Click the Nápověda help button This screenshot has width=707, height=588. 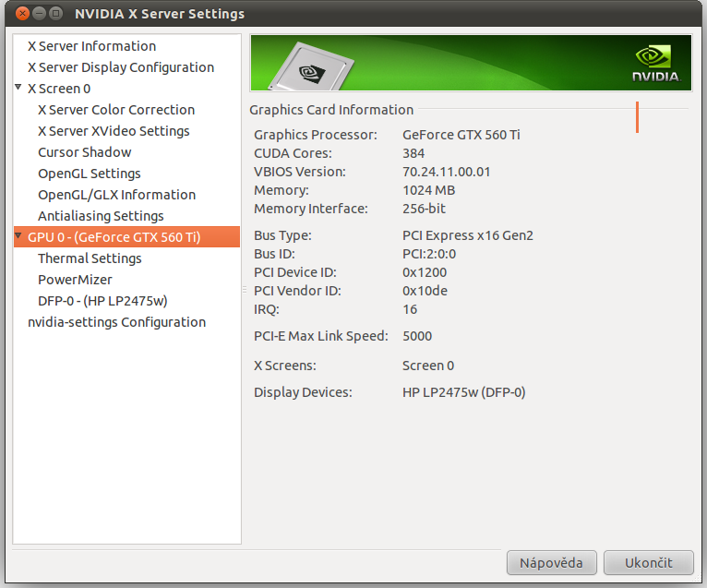click(551, 562)
